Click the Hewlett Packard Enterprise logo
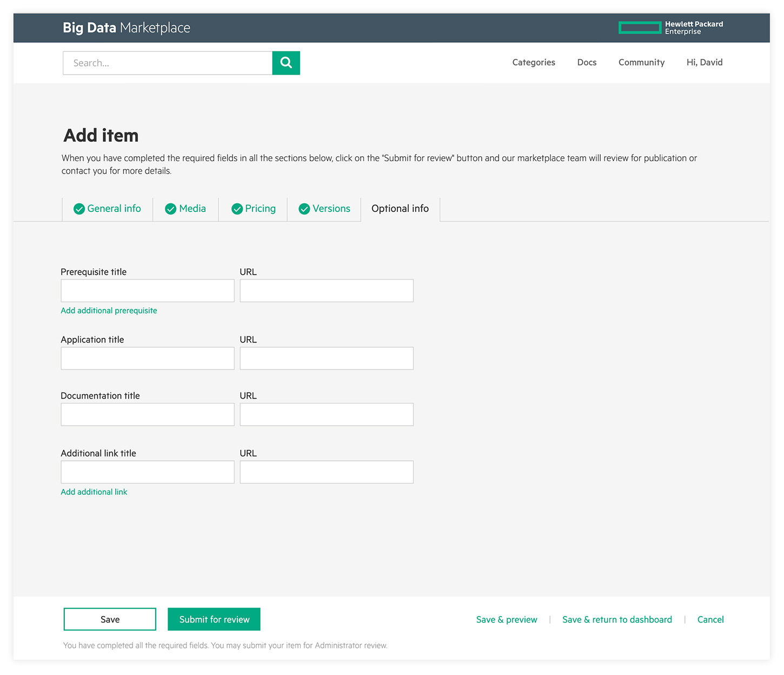 click(x=670, y=28)
